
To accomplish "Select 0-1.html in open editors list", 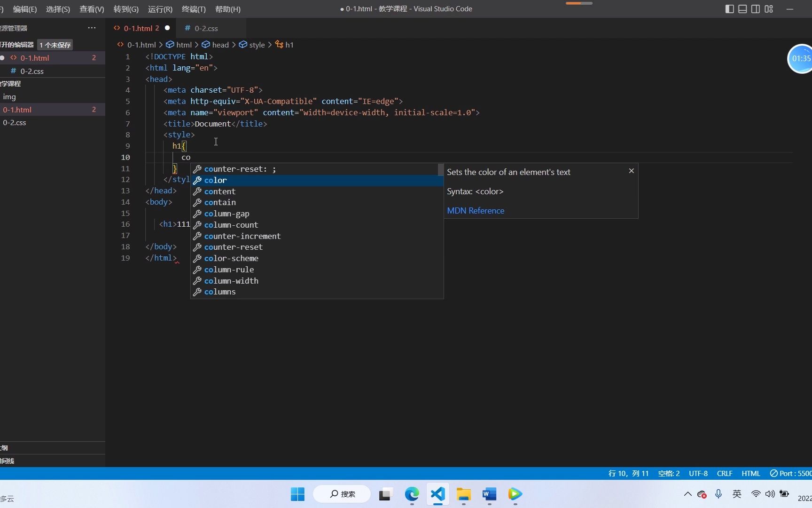I will 53,58.
